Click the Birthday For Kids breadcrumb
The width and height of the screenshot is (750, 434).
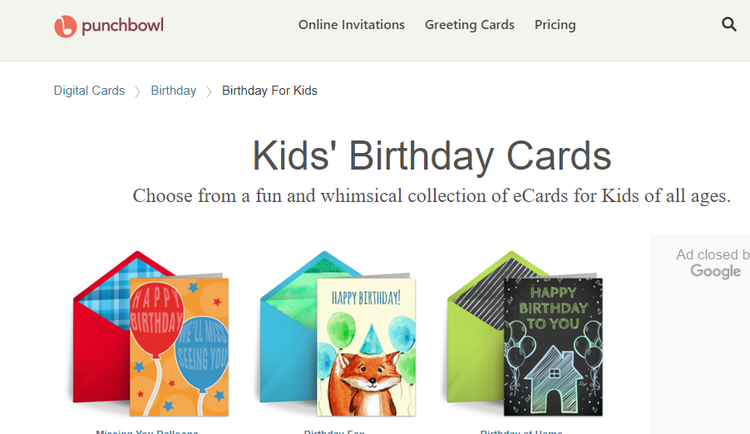pyautogui.click(x=269, y=91)
